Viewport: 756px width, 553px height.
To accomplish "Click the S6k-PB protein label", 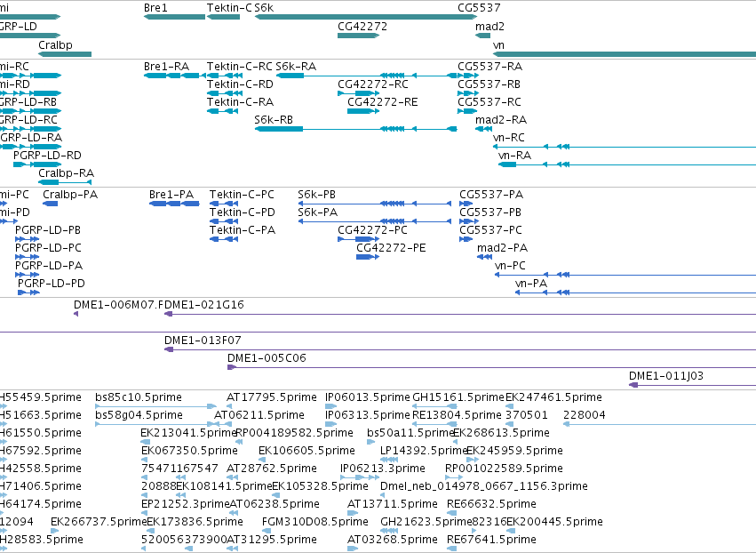I will (x=317, y=195).
